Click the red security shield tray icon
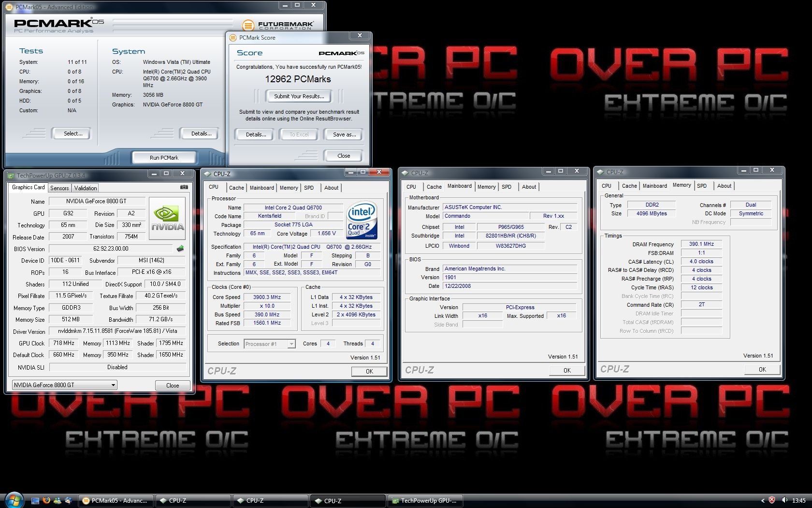This screenshot has height=508, width=812. point(772,500)
